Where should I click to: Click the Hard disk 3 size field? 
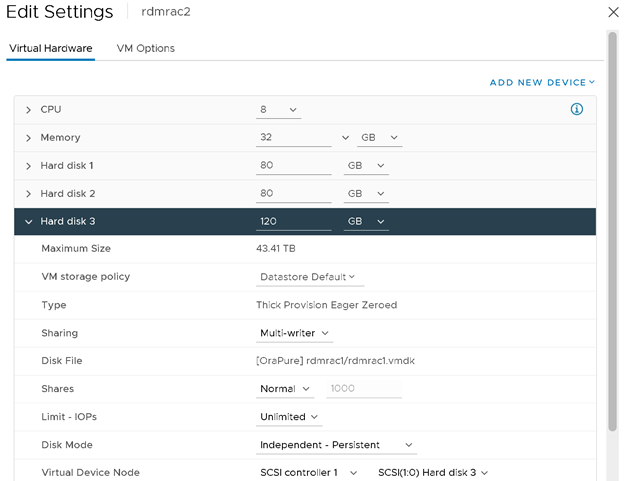(293, 221)
